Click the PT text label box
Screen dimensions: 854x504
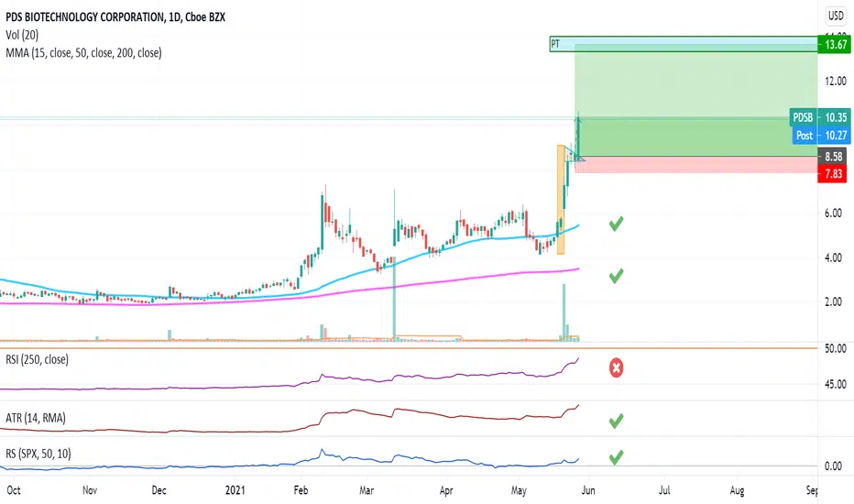[684, 44]
